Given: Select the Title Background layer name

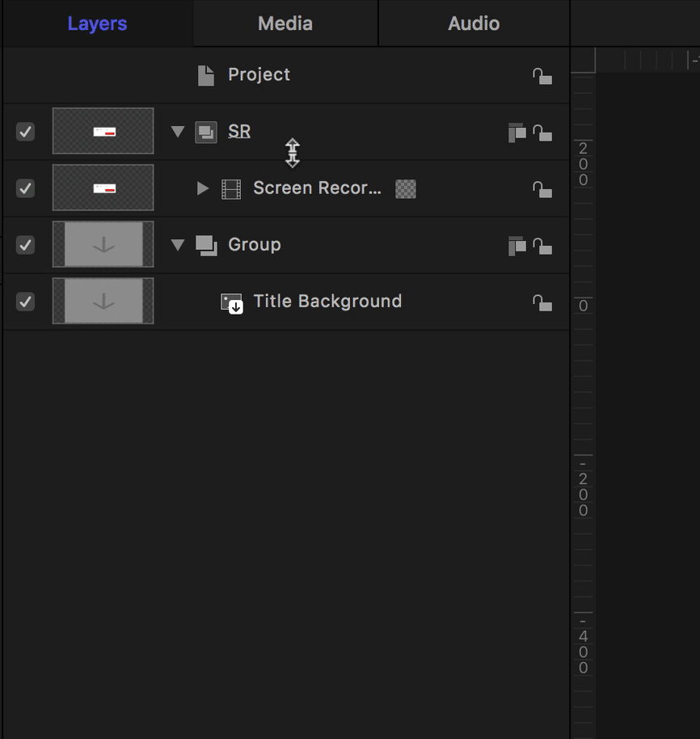Looking at the screenshot, I should point(327,301).
